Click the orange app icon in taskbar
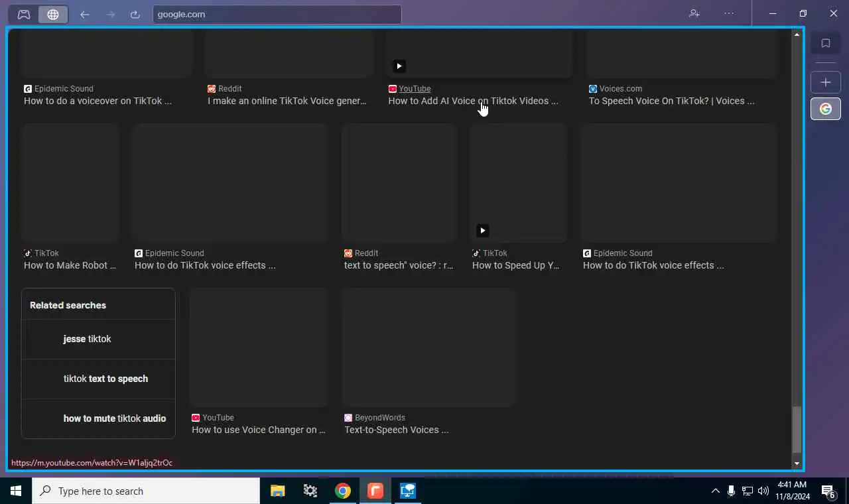 [x=375, y=491]
